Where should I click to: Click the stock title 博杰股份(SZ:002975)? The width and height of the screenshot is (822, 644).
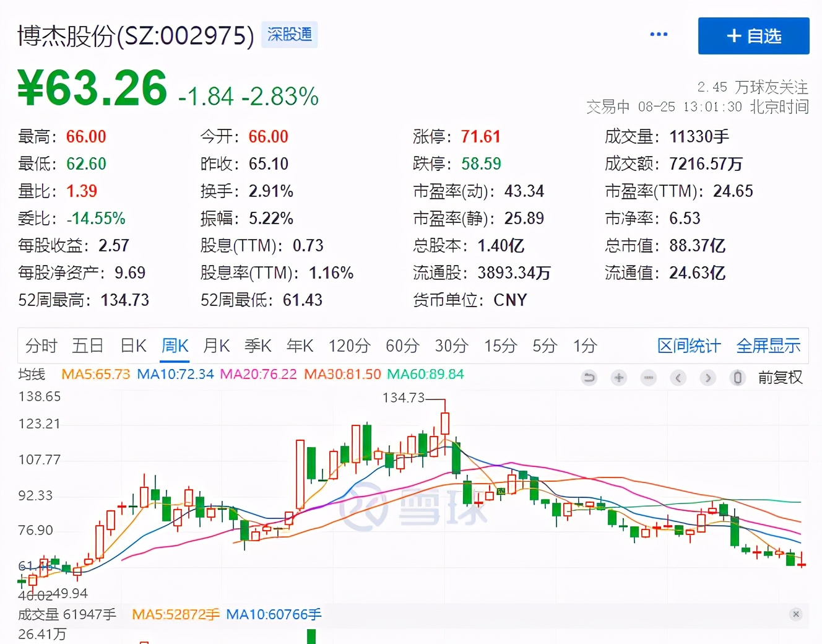click(x=136, y=35)
